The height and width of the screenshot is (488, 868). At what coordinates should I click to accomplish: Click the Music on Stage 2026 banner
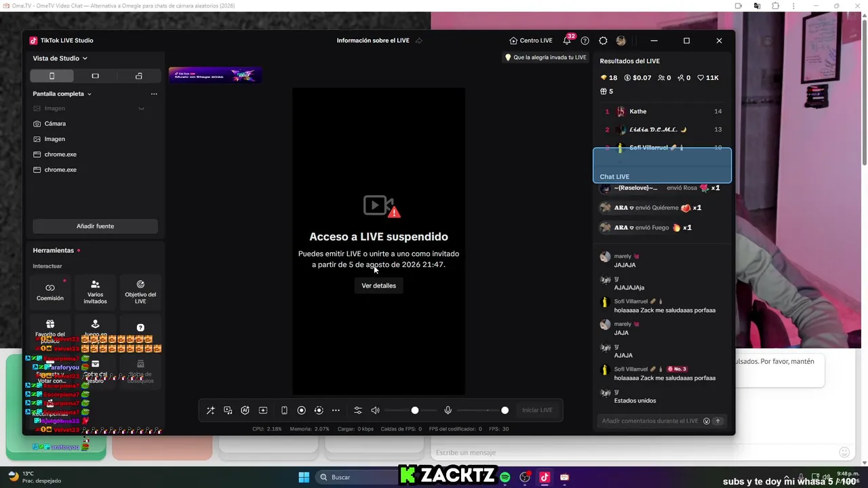pyautogui.click(x=215, y=75)
